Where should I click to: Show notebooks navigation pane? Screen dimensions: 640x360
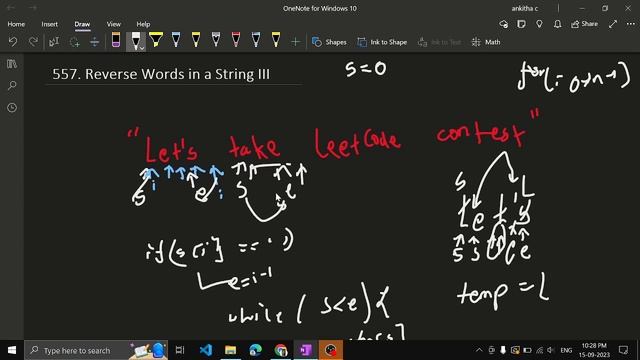12,64
